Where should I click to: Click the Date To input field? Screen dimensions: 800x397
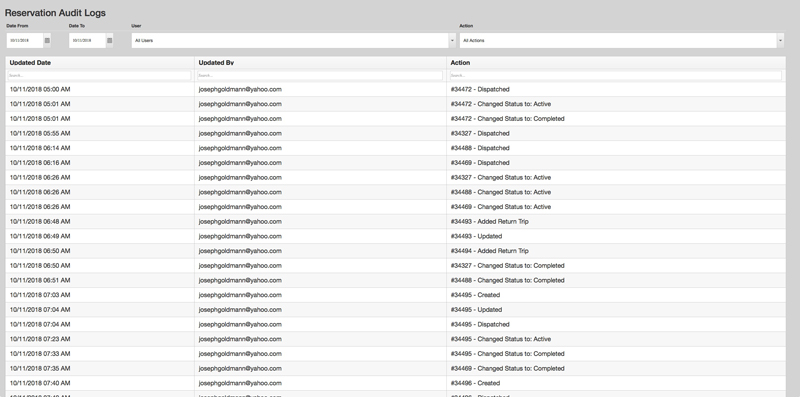tap(87, 40)
